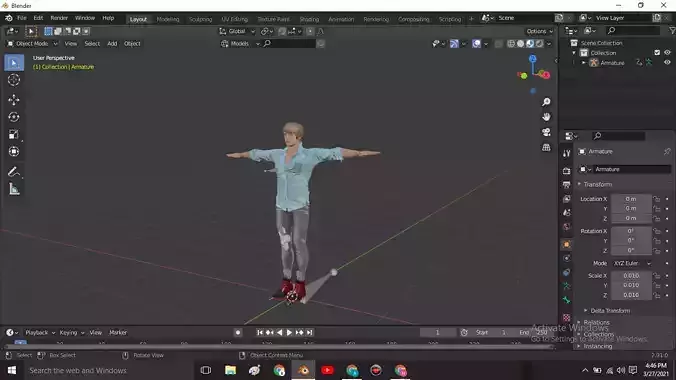Switch to solid viewport shading
Image resolution: width=676 pixels, height=380 pixels.
[520, 44]
